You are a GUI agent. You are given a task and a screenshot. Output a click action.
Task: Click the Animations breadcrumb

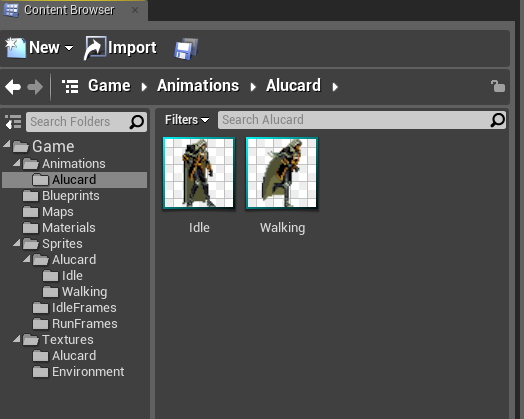[198, 86]
